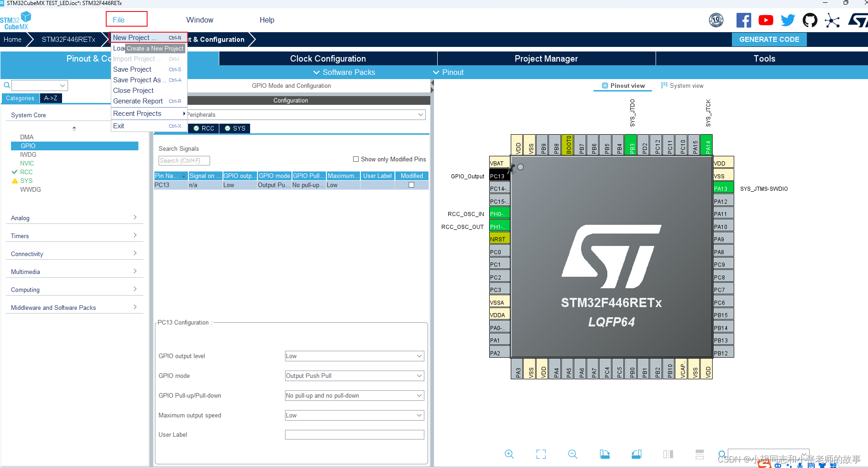
Task: Click the PC13 pin on the chip
Action: (500, 176)
